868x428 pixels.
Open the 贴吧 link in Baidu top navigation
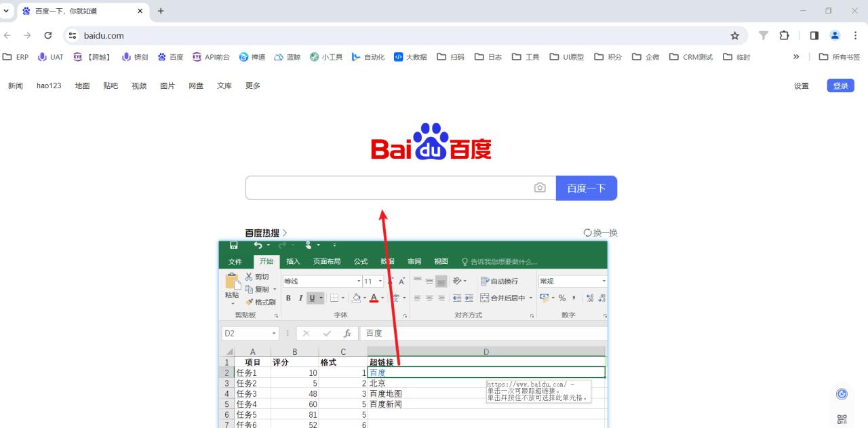[x=111, y=85]
